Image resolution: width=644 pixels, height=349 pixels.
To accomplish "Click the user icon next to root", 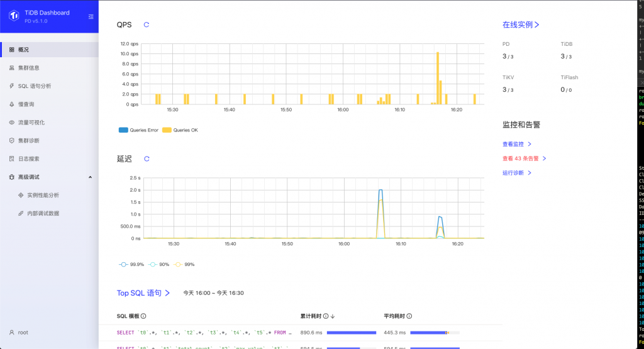I will coord(11,333).
